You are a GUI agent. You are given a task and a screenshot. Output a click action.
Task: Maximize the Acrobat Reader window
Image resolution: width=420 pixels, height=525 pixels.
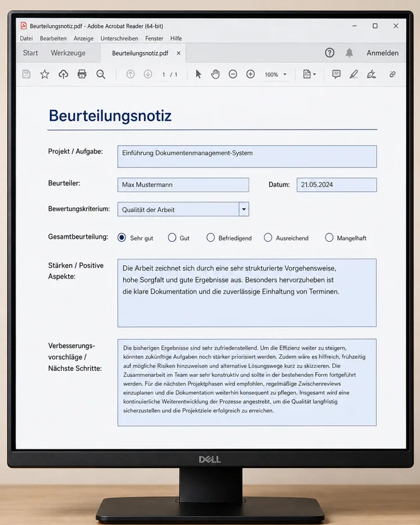click(x=375, y=26)
